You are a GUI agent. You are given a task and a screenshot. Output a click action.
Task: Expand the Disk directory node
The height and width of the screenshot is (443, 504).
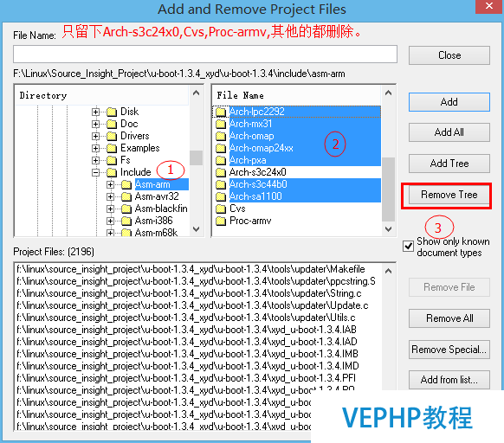click(95, 112)
